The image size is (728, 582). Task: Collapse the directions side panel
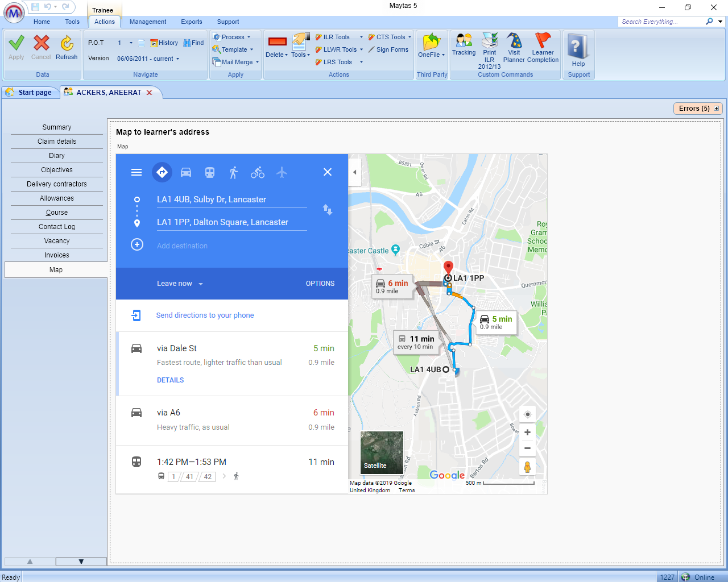[355, 172]
